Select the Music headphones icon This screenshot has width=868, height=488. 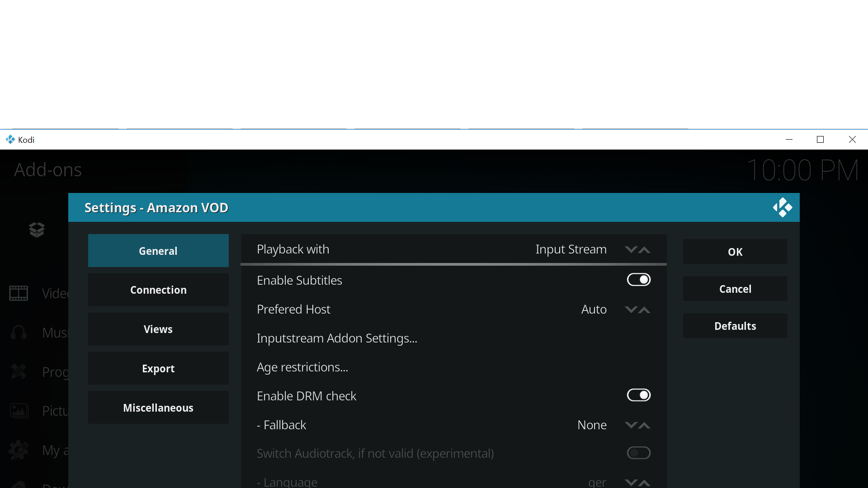click(19, 333)
